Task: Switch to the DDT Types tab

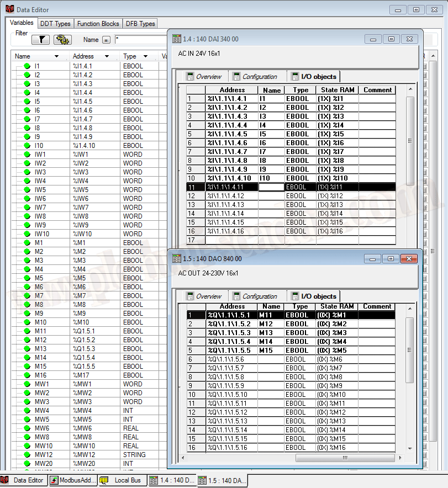Action: [x=55, y=24]
